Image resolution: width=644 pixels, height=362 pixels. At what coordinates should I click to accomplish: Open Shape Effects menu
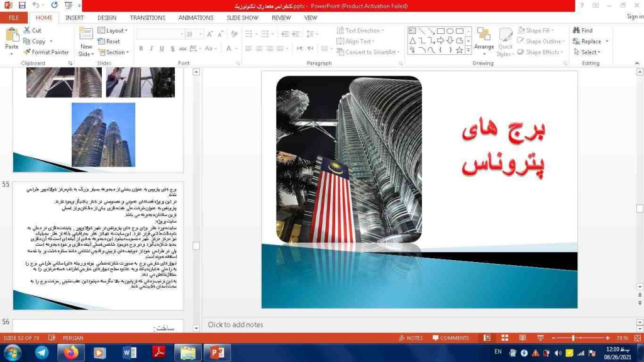[x=541, y=52]
